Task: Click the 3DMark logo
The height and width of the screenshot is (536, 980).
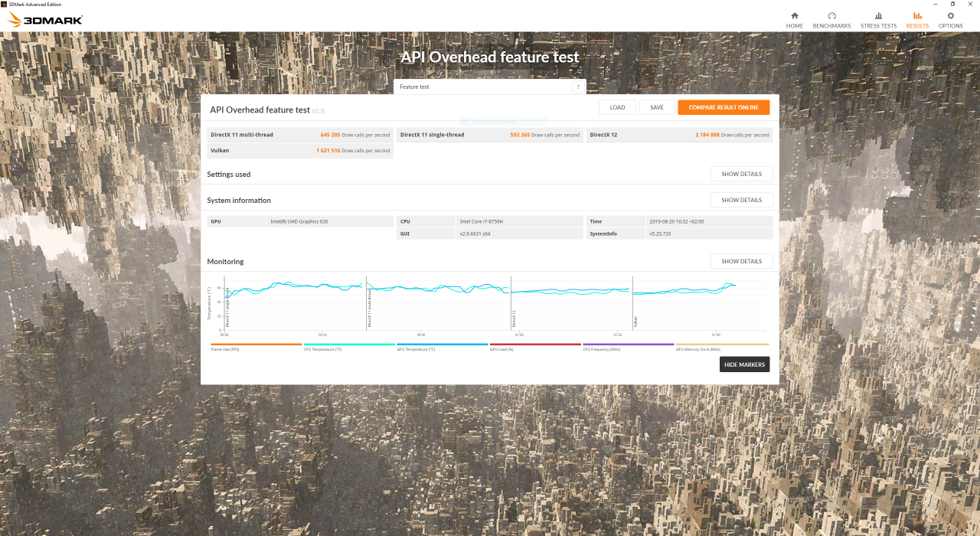Action: [45, 20]
